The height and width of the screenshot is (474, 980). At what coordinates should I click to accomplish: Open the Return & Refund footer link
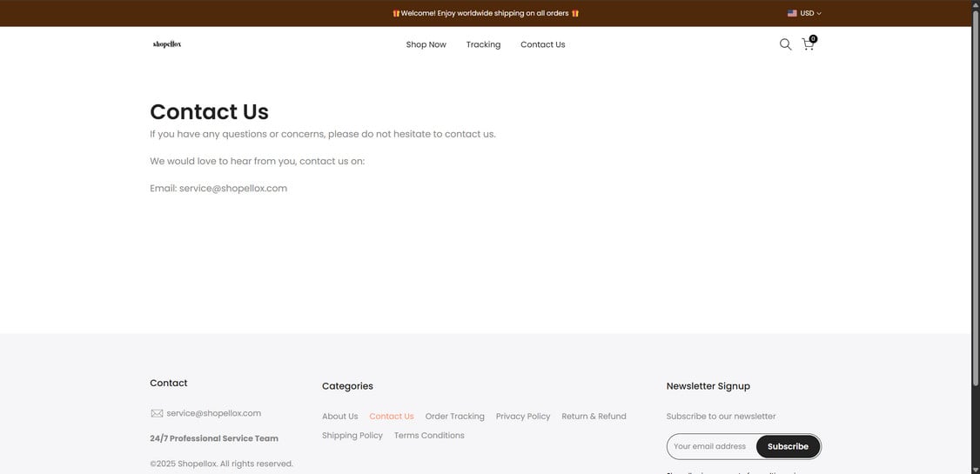(x=594, y=417)
